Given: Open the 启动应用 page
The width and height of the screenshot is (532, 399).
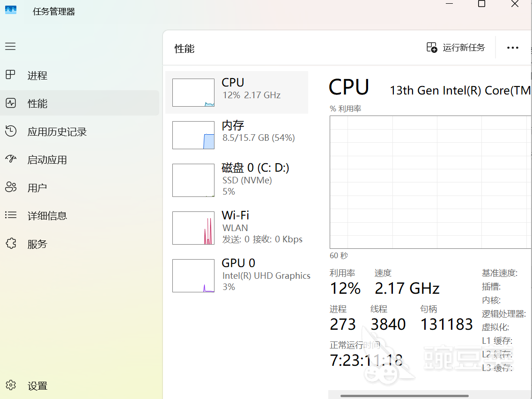Looking at the screenshot, I should (x=80, y=160).
